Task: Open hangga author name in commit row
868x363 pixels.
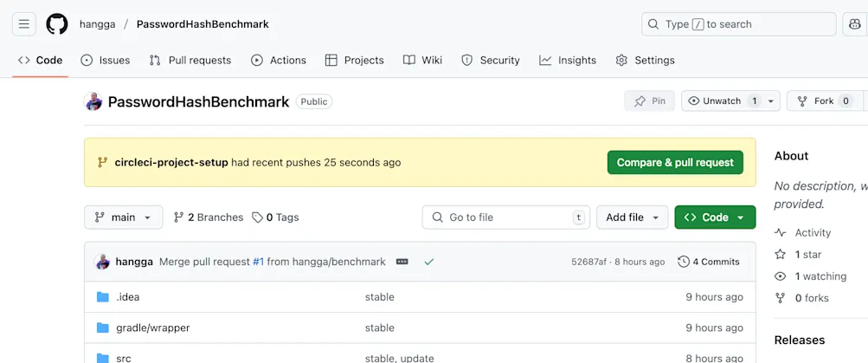Action: click(x=134, y=262)
